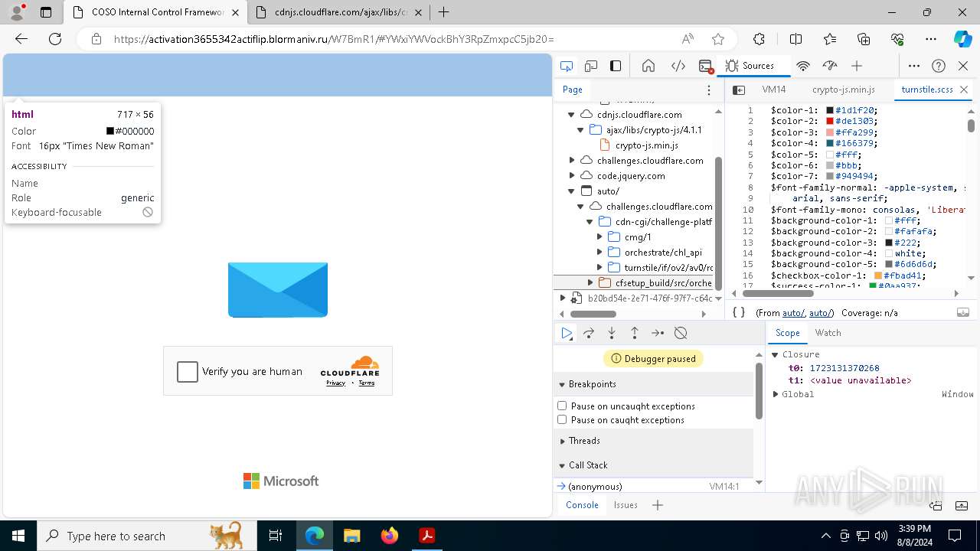This screenshot has height=551, width=980.
Task: Activate the inspect element tool
Action: (566, 66)
